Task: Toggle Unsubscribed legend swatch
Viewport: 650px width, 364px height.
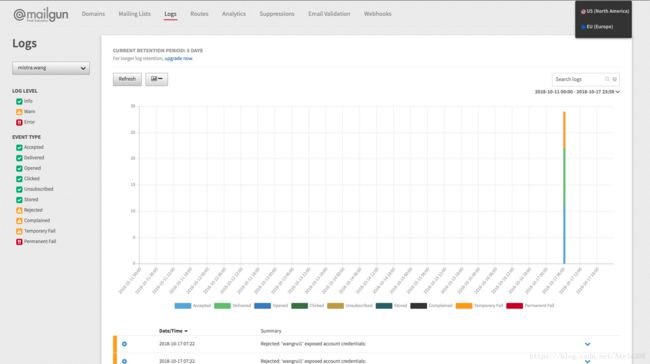Action: coord(335,306)
